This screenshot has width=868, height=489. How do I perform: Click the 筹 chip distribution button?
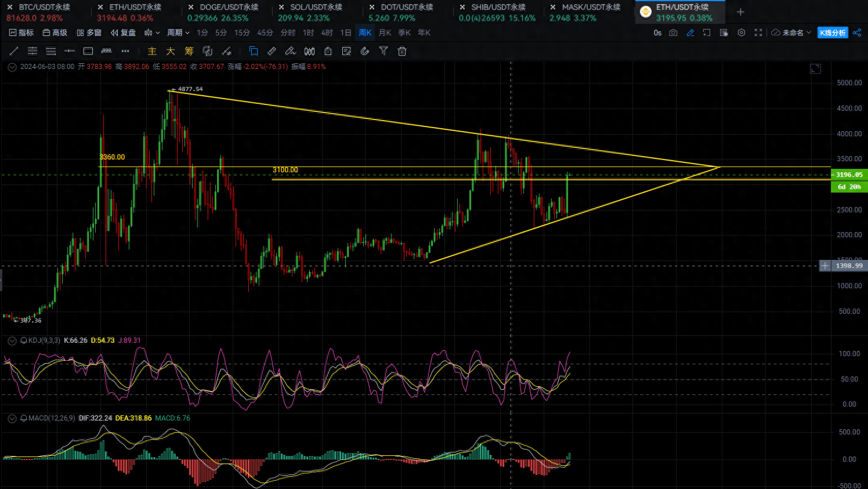click(x=189, y=51)
